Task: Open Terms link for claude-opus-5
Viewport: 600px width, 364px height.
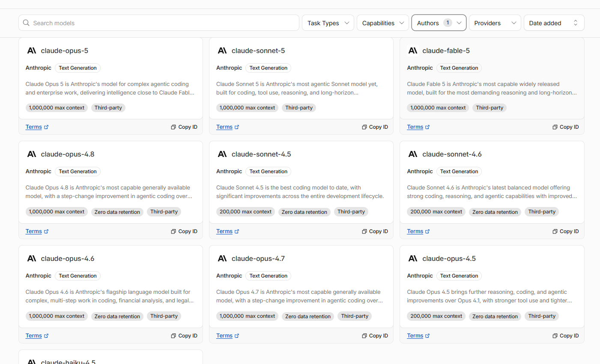Action: 37,127
